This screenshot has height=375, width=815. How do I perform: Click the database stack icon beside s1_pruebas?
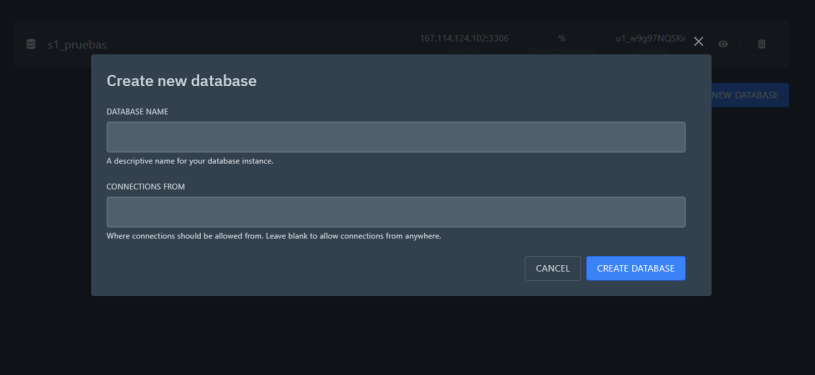point(31,44)
